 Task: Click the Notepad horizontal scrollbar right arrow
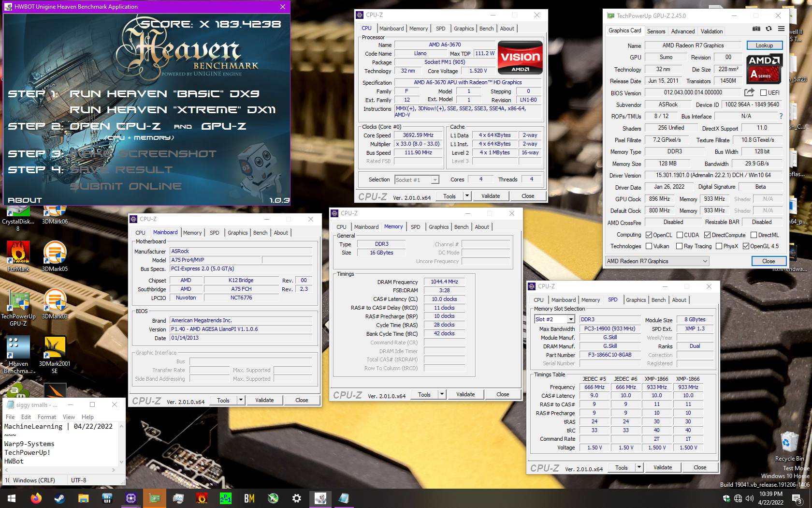(114, 470)
